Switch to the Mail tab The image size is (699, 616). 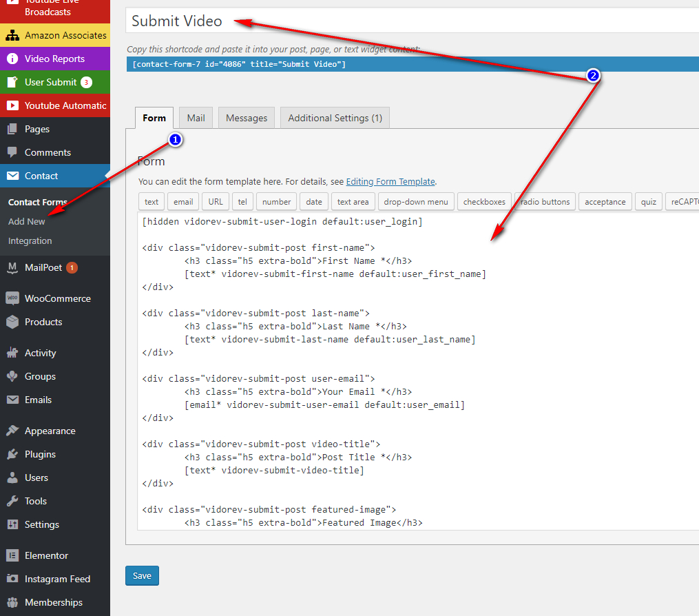click(x=196, y=118)
